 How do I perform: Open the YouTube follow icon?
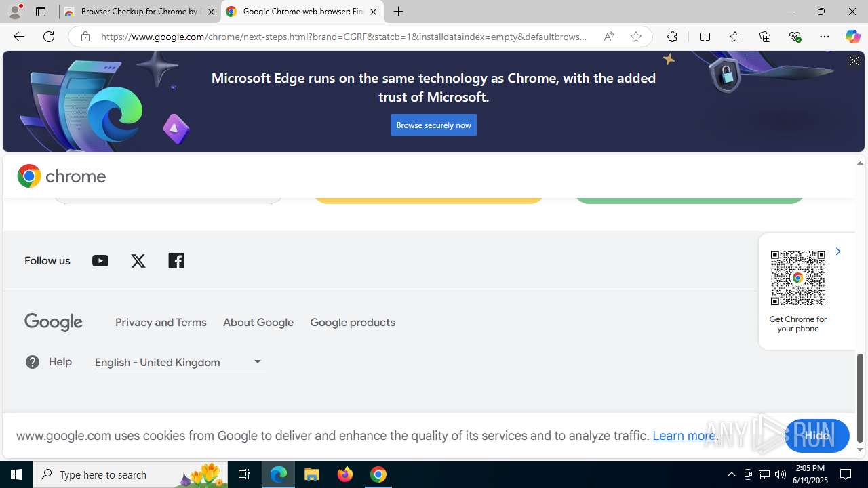100,261
